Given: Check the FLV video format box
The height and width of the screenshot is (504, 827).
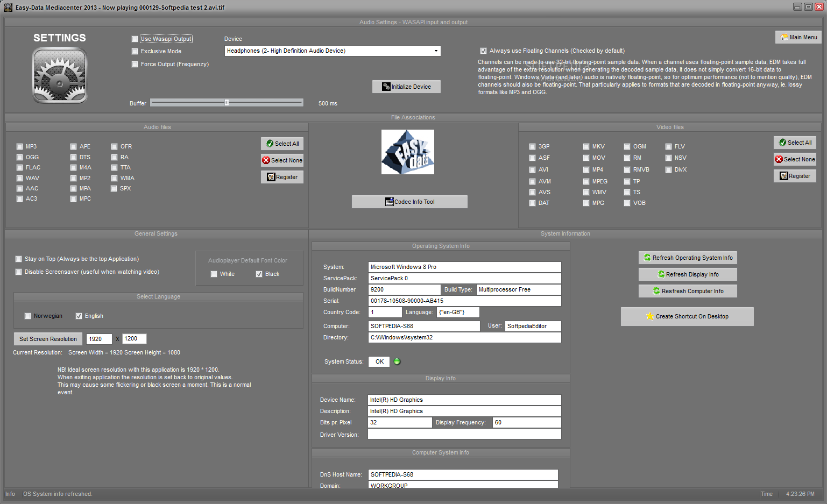Looking at the screenshot, I should point(668,146).
